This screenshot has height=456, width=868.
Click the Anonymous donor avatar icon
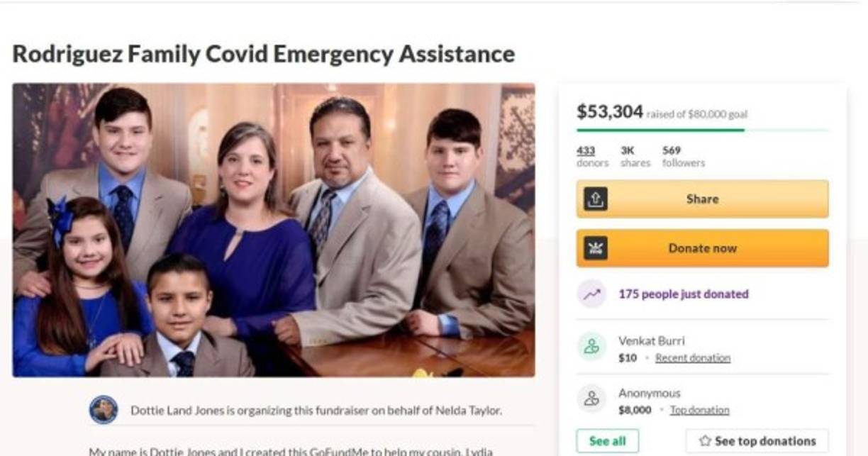591,399
